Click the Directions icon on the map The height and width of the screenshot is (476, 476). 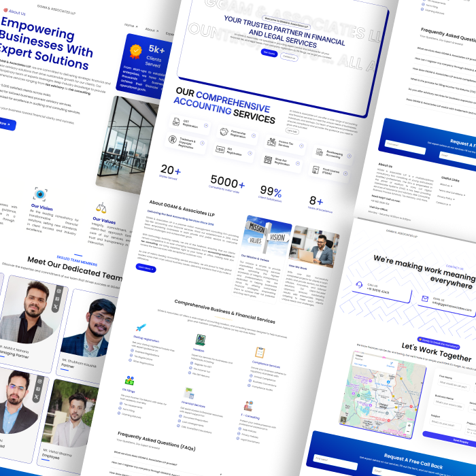pyautogui.click(x=391, y=364)
